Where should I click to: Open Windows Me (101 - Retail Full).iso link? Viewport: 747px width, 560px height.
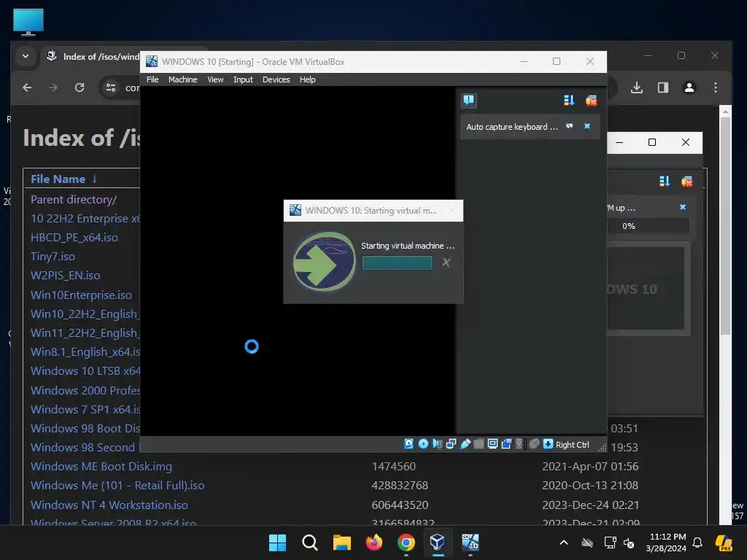tap(117, 485)
